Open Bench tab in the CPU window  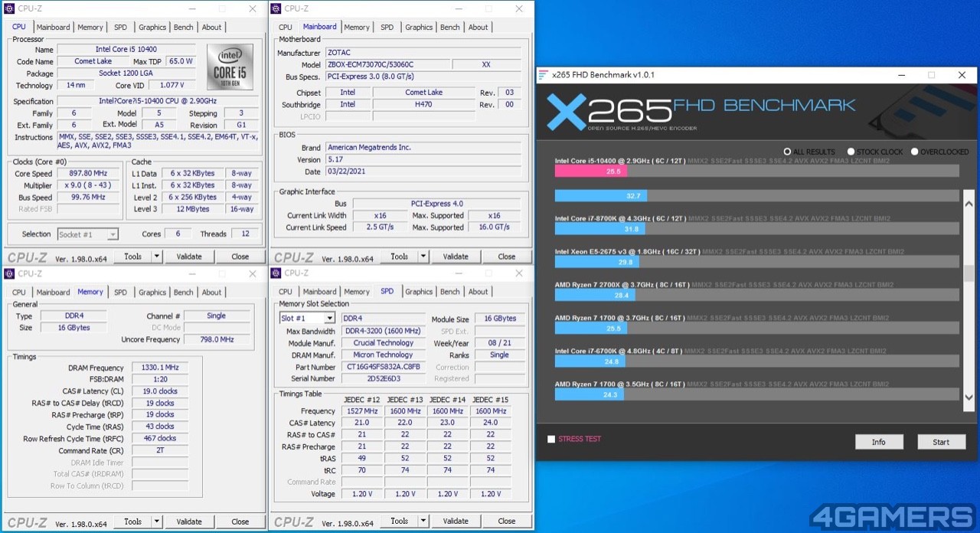click(x=184, y=27)
